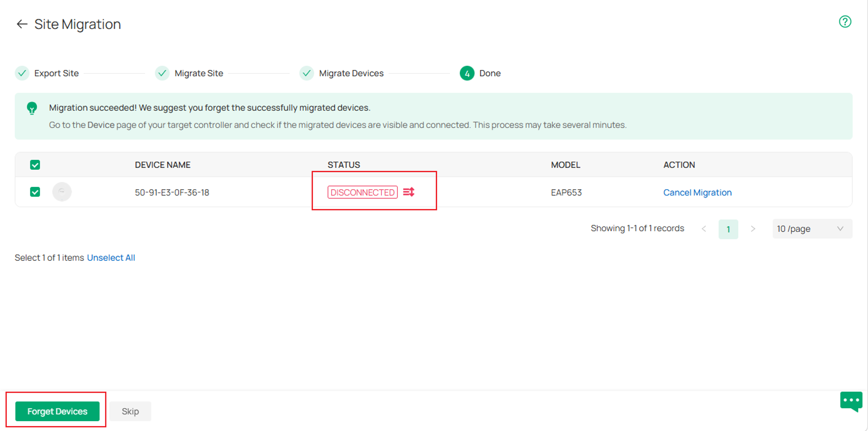This screenshot has width=868, height=431.
Task: Click the Cancel Migration link
Action: 697,192
